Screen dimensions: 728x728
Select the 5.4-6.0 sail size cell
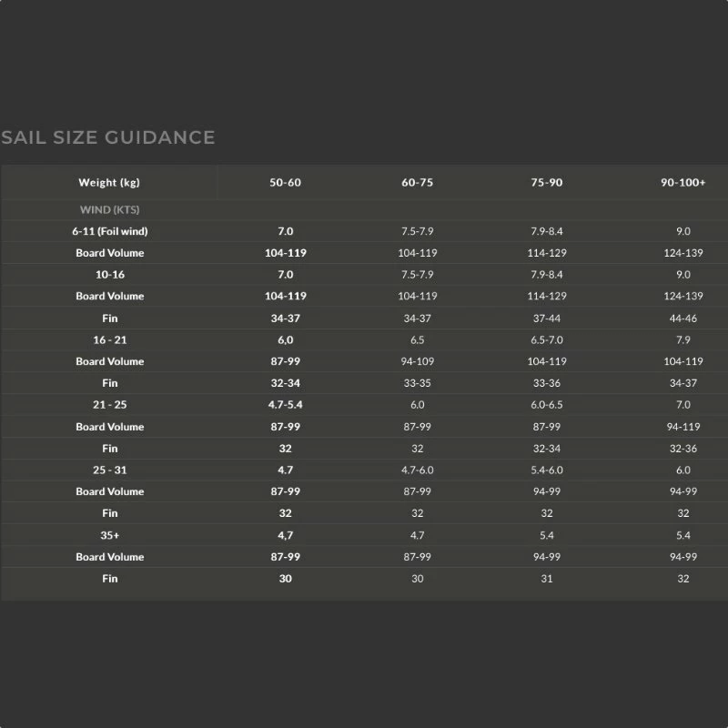coord(547,470)
